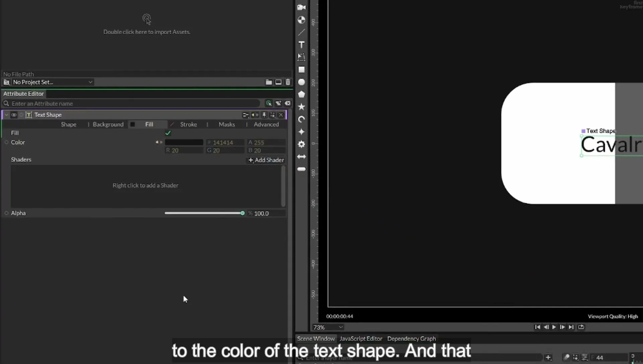The width and height of the screenshot is (643, 364).
Task: Select the Rectangle shape tool
Action: [301, 70]
